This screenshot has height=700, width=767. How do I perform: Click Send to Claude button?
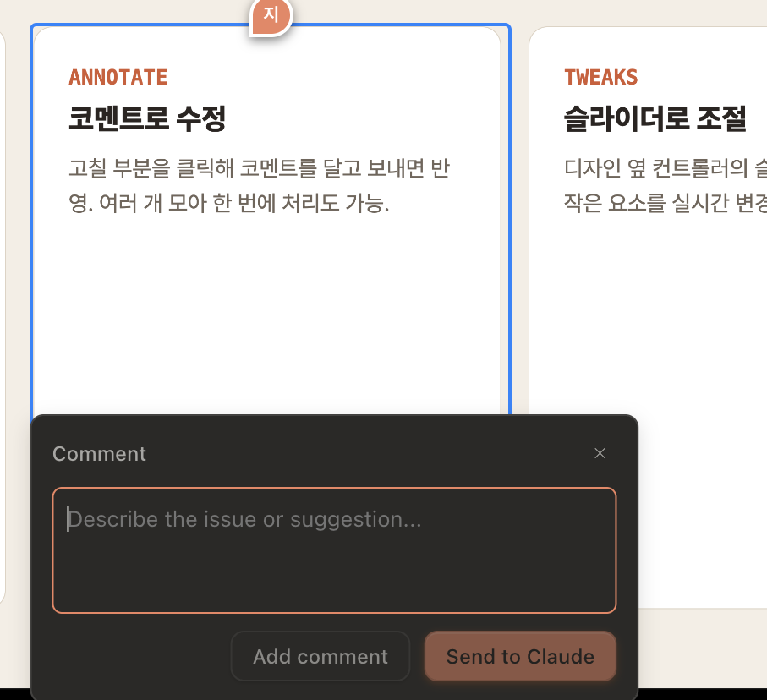(520, 657)
